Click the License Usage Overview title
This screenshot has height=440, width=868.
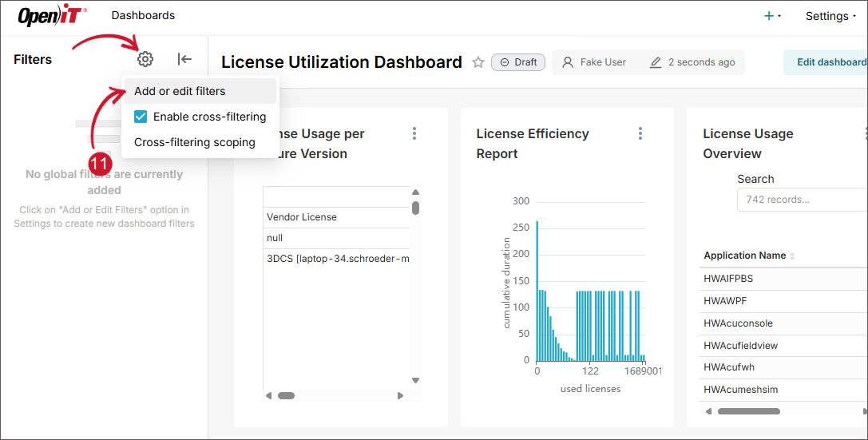coord(748,144)
